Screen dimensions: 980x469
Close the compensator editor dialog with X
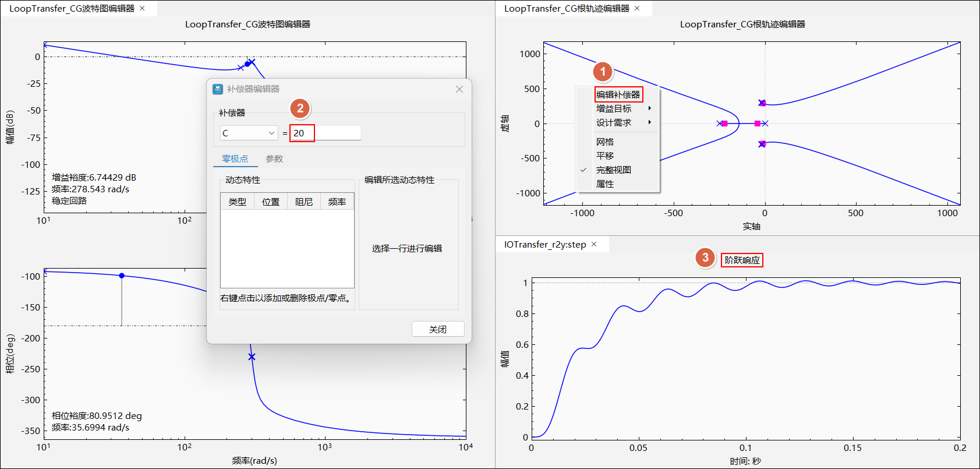[459, 89]
